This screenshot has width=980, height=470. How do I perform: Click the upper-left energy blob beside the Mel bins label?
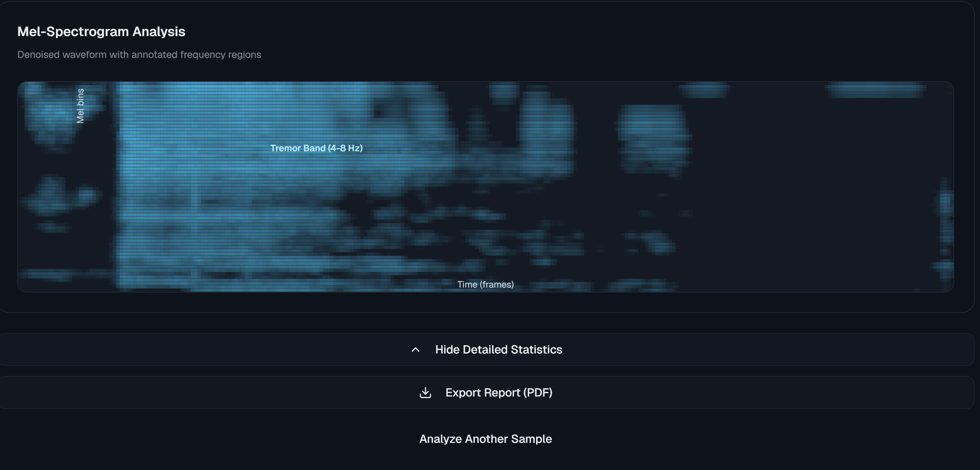[51, 114]
